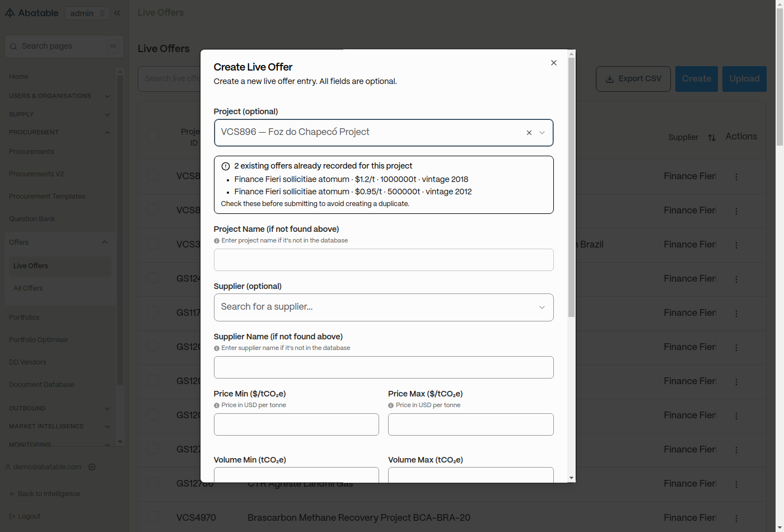Open Document Database page
The height and width of the screenshot is (532, 784).
[41, 385]
